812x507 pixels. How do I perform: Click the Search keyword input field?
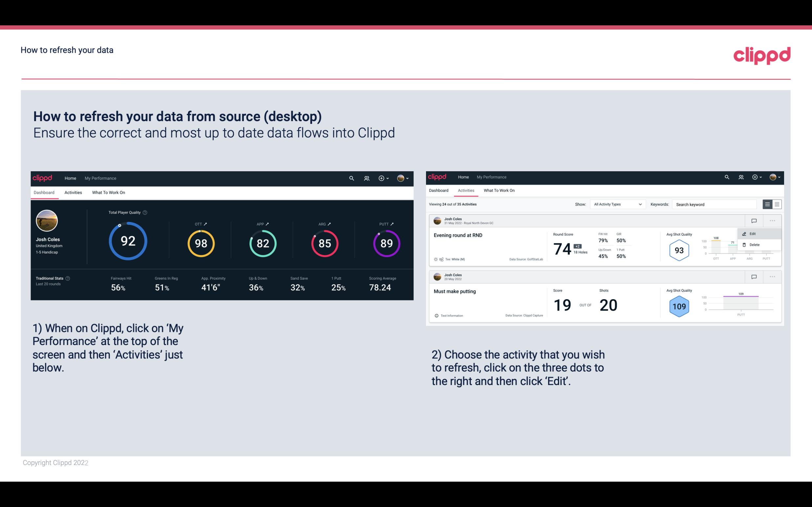(715, 204)
